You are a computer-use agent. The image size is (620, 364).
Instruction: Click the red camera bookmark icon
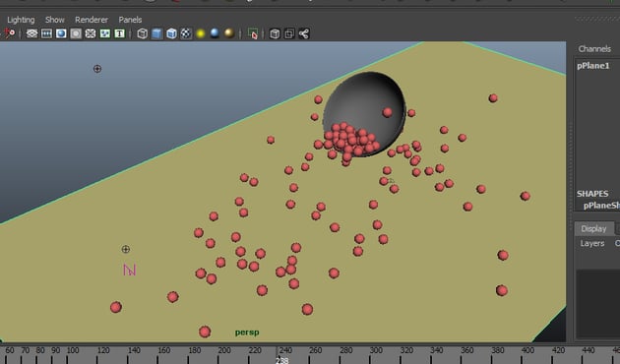(10, 33)
